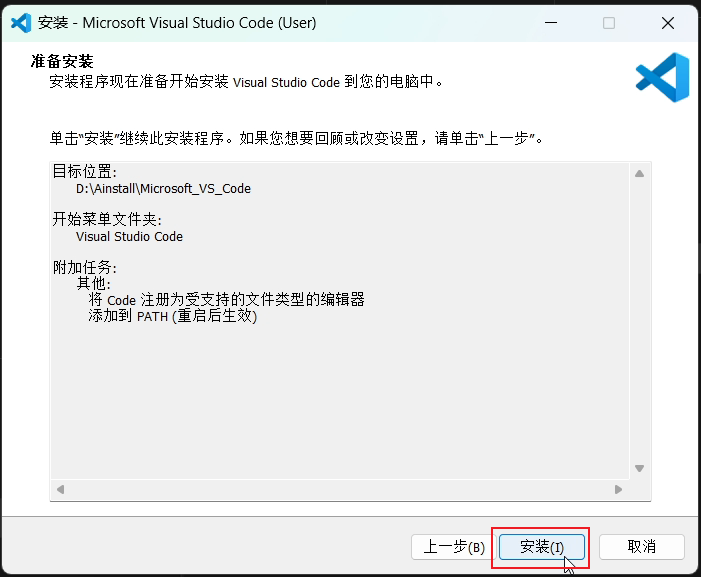Close the installer window

(668, 23)
